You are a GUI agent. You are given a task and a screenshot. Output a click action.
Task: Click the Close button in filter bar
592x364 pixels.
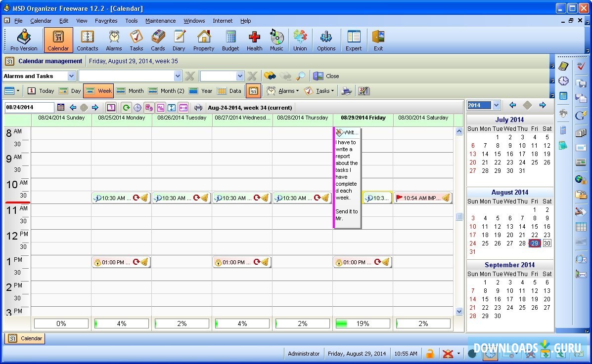[326, 76]
